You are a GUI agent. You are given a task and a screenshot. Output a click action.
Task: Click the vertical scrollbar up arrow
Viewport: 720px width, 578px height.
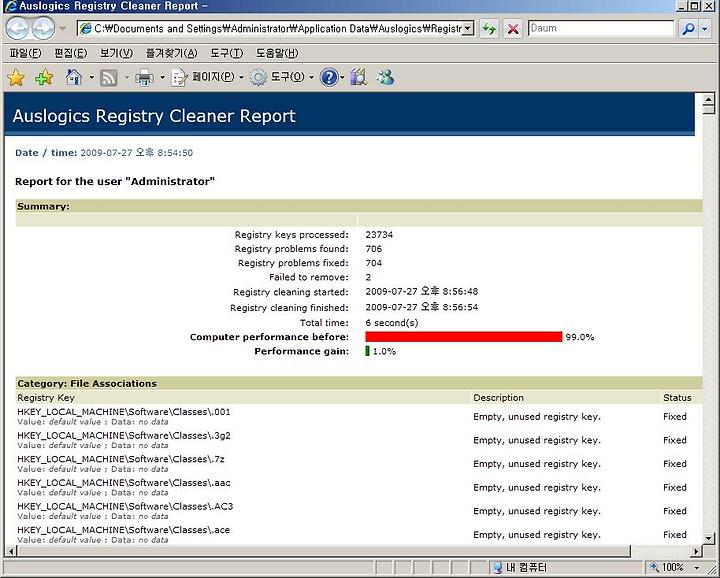click(709, 99)
